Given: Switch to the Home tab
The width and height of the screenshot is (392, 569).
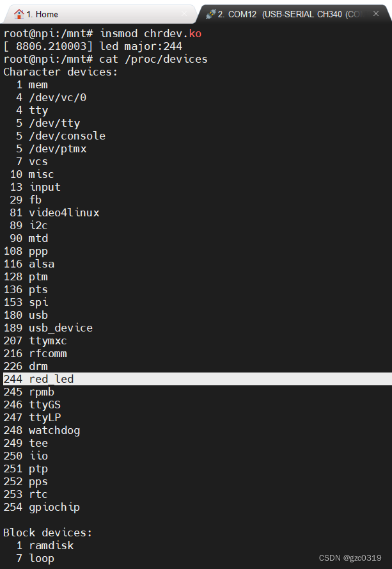Looking at the screenshot, I should point(38,13).
